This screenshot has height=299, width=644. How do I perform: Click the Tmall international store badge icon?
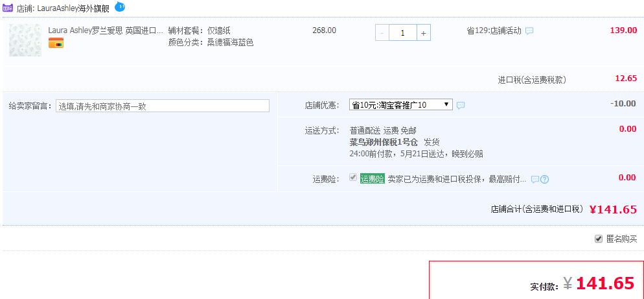coord(8,8)
